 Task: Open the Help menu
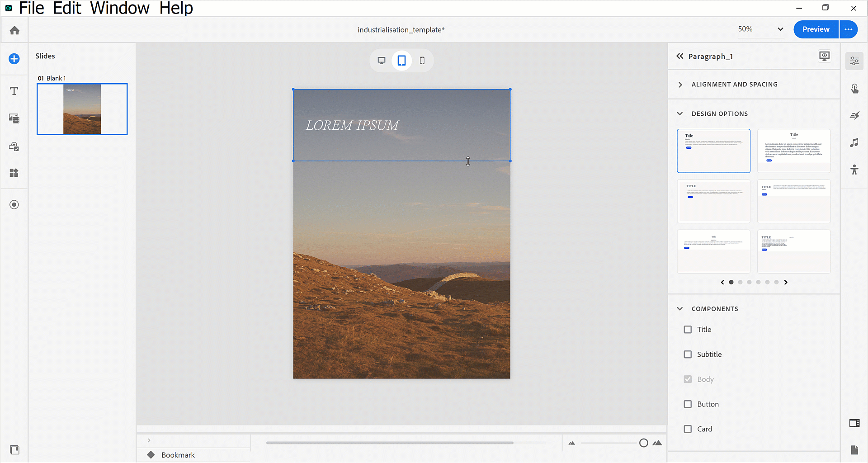pos(176,8)
